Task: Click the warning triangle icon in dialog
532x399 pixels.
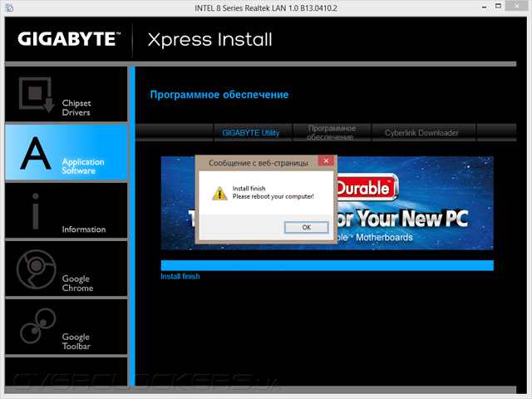Action: [x=219, y=194]
